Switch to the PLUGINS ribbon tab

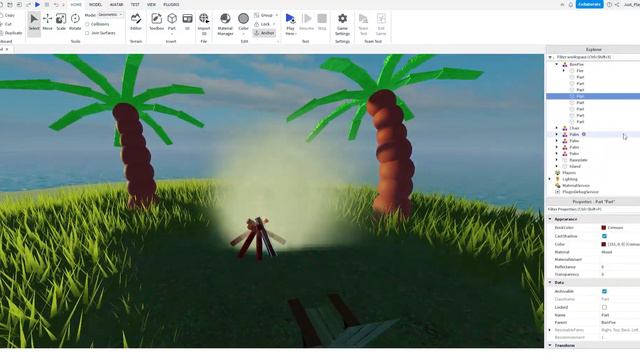pos(171,4)
